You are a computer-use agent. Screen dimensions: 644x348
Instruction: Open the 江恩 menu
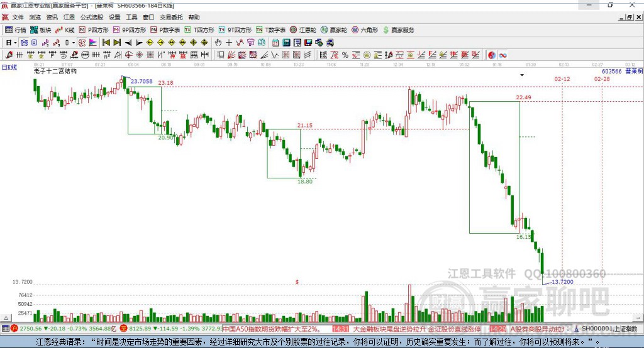coord(69,17)
